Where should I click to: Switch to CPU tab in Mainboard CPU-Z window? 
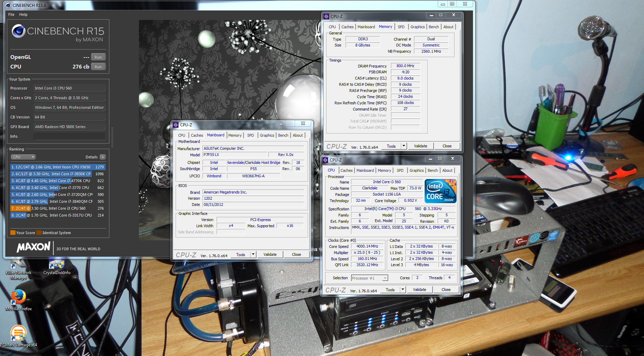click(x=182, y=135)
